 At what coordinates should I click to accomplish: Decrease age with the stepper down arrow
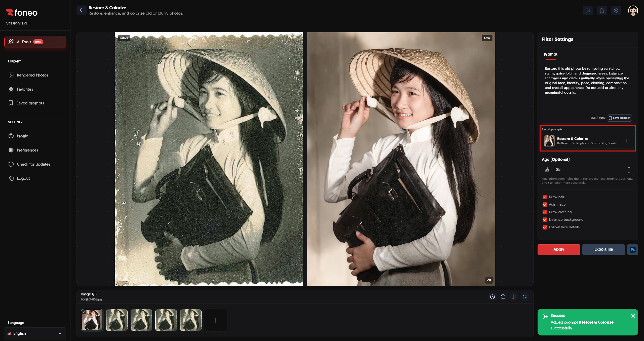tap(629, 172)
